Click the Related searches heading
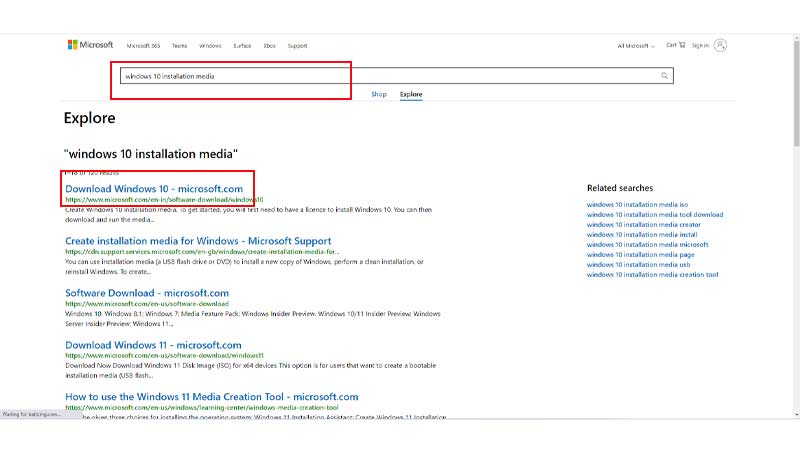This screenshot has width=800, height=450. point(620,188)
